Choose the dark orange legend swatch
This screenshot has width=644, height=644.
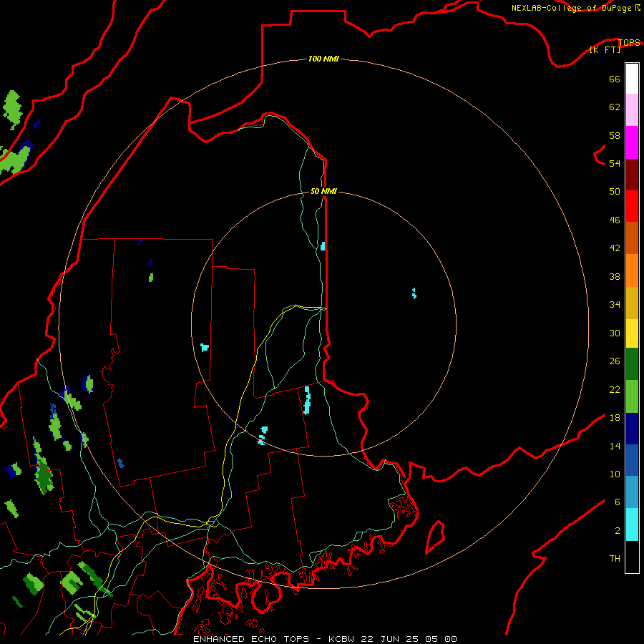(x=632, y=238)
